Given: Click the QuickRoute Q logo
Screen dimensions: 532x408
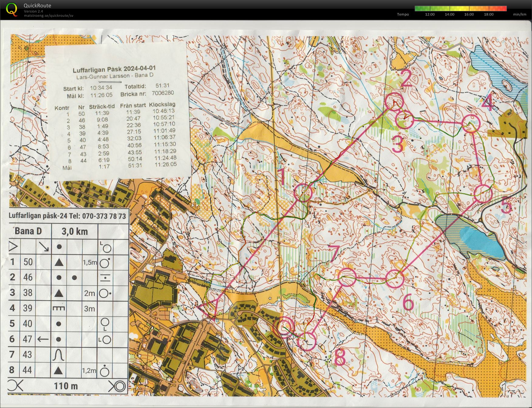Looking at the screenshot, I should 12,9.
